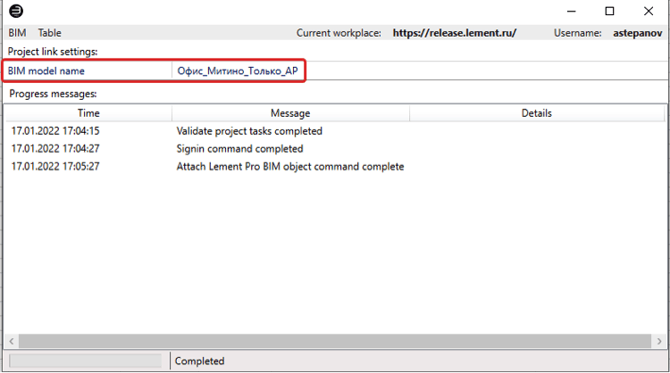
Task: Click the Офис_Митино_Только_АР model name value
Action: (x=238, y=71)
